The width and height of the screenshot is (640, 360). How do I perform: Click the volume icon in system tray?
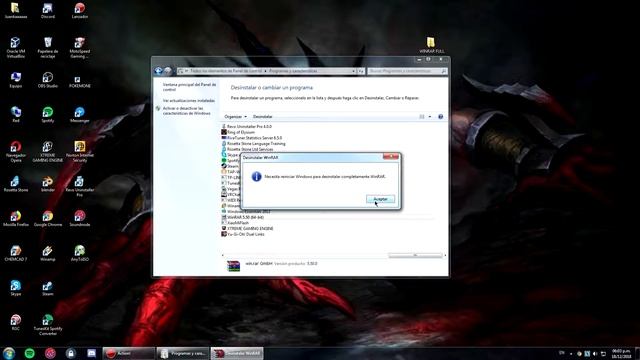(595, 353)
